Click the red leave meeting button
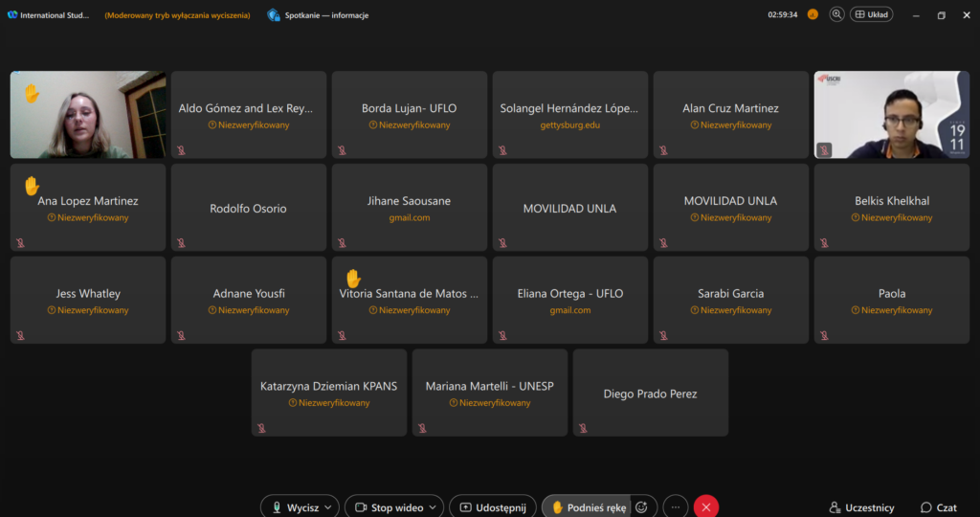Viewport: 980px width, 517px height. (706, 507)
